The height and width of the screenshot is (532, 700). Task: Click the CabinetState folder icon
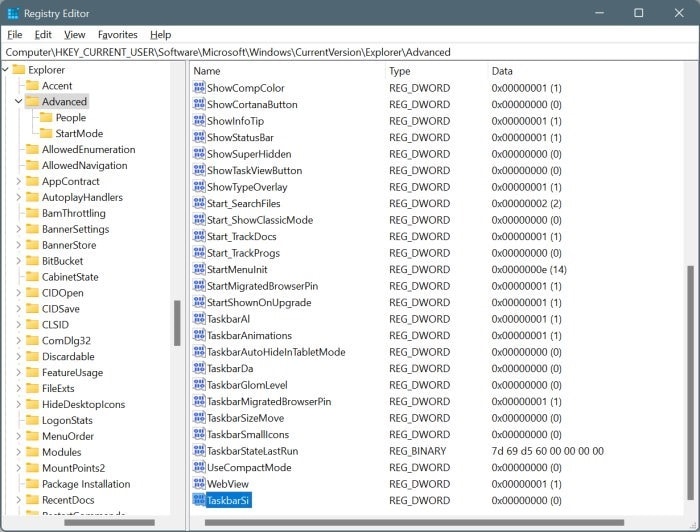32,277
